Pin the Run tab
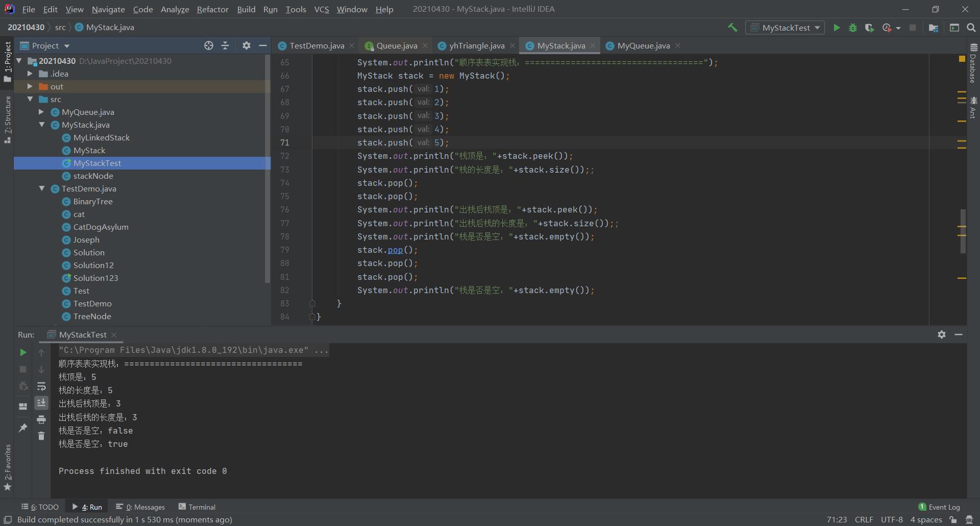Viewport: 980px width, 526px height. (x=23, y=428)
